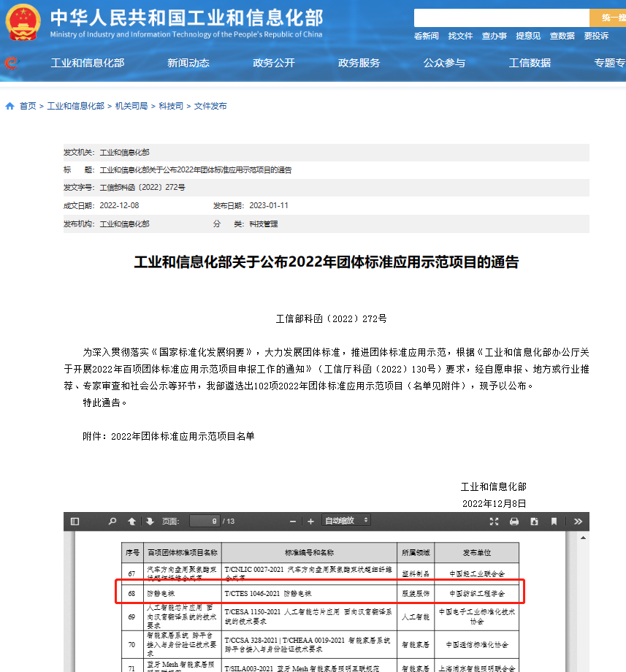Print the attachment PDF
The width and height of the screenshot is (626, 672).
(x=515, y=521)
